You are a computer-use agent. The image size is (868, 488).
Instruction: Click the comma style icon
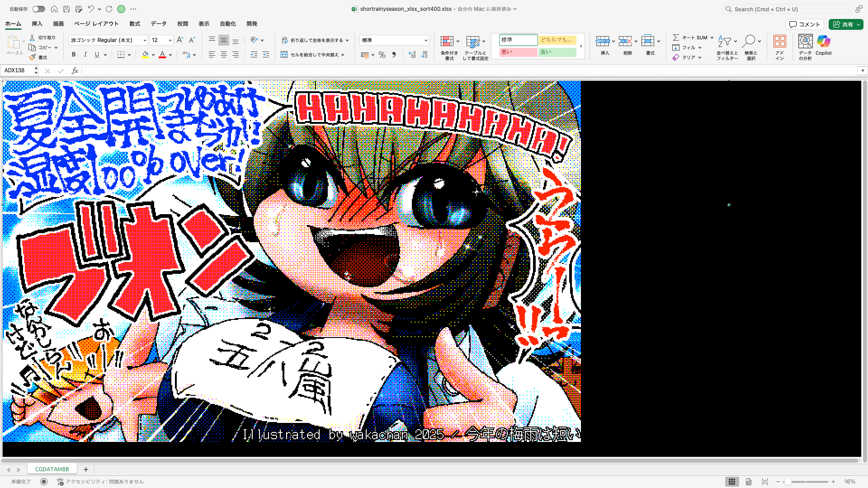(394, 55)
